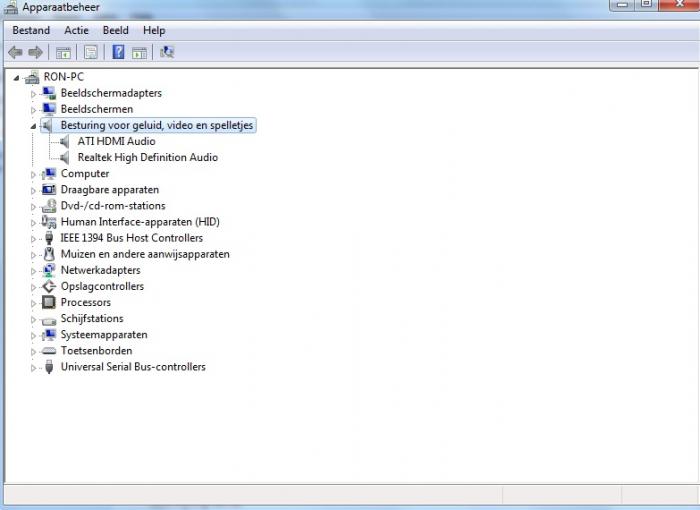The image size is (700, 510).
Task: Click the Back arrow toolbar icon
Action: click(x=16, y=52)
